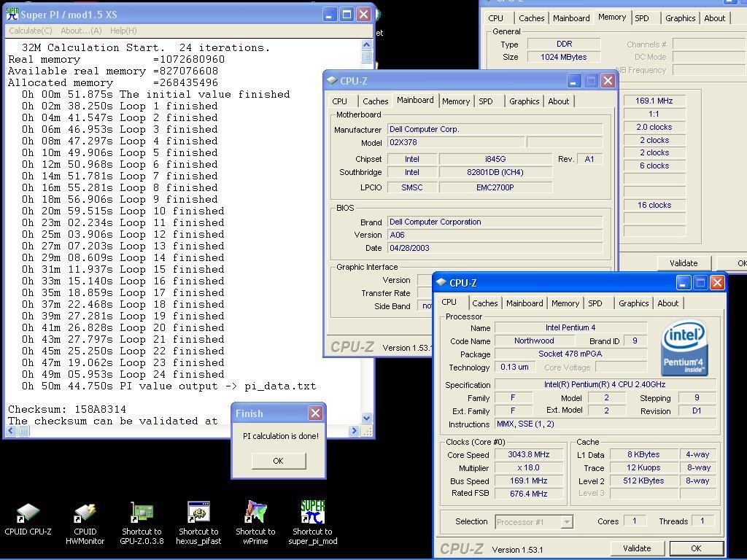Click Validate in CPU-Z Memory window
Image resolution: width=747 pixels, height=560 pixels.
pyautogui.click(x=683, y=262)
